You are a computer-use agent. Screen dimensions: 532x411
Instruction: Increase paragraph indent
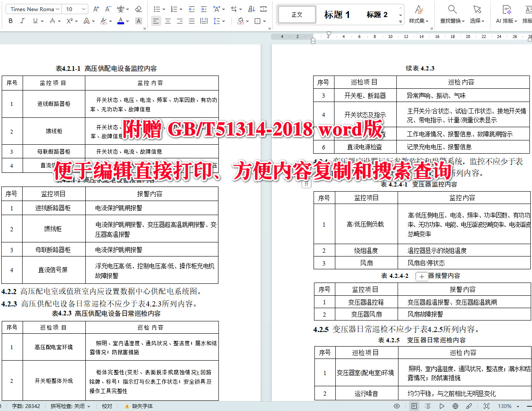point(203,9)
